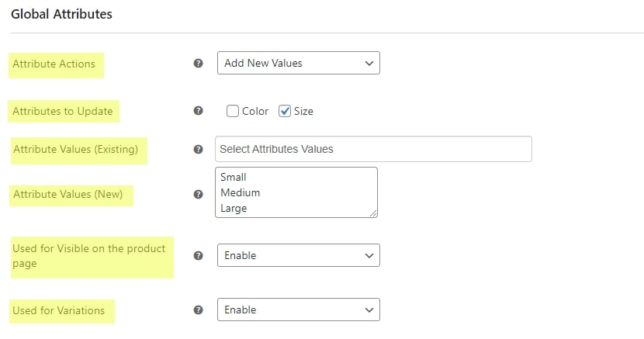
Task: Click help icon for Attribute Values (Existing)
Action: pyautogui.click(x=198, y=149)
